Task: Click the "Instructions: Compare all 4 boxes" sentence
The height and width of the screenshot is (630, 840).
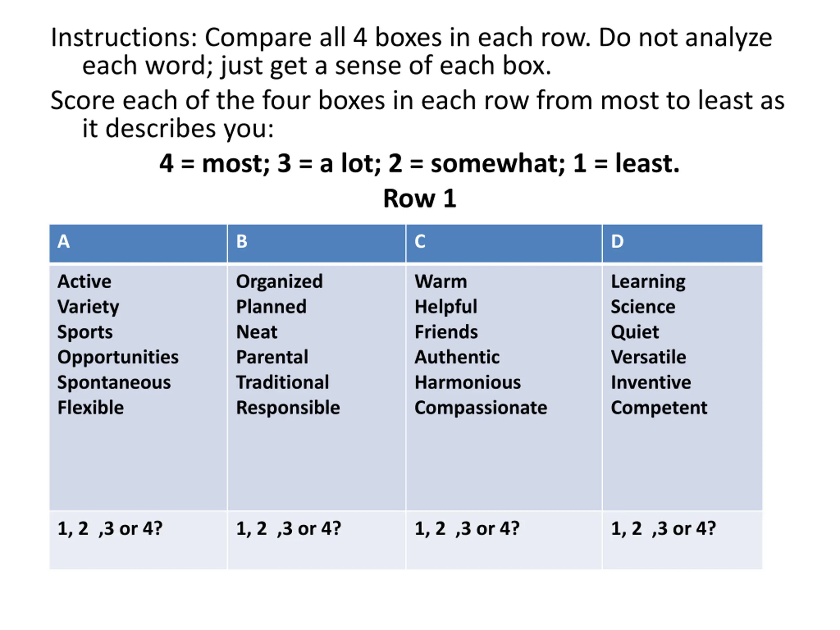Action: click(x=411, y=51)
